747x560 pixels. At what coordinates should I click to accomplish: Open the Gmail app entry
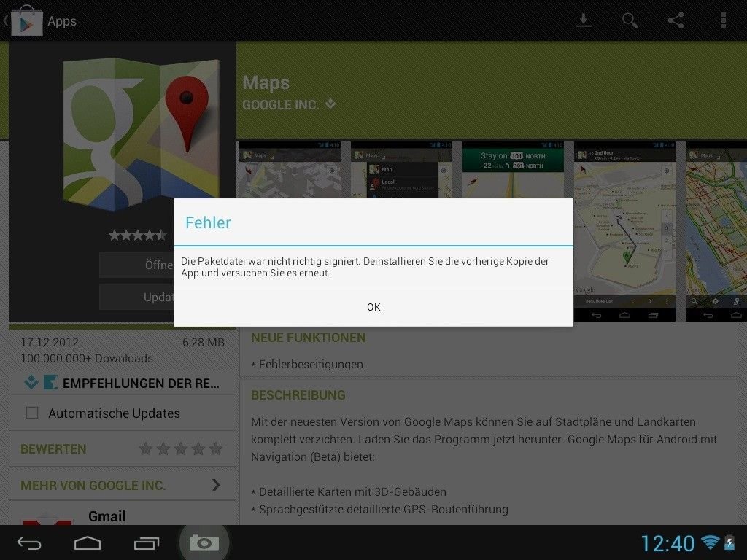click(123, 513)
